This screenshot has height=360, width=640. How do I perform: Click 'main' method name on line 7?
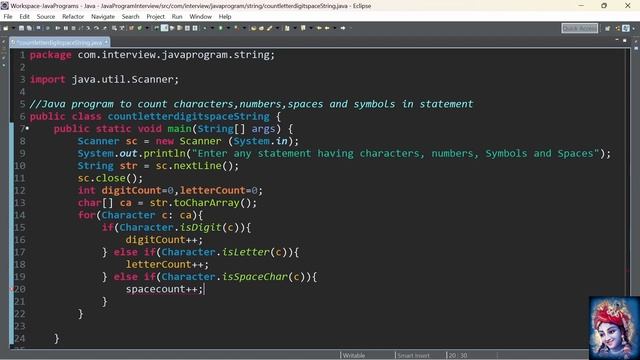[x=179, y=129]
